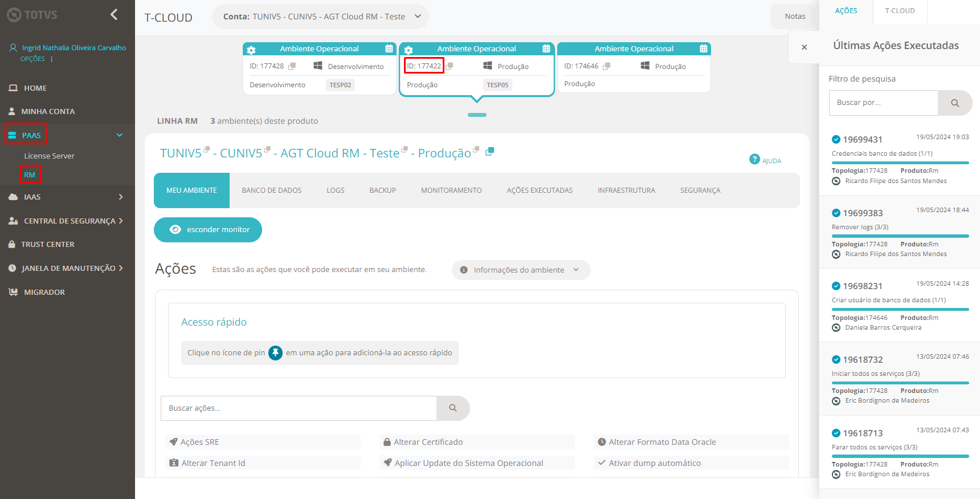Open Aplicar Update do Sistema Operacional action
The height and width of the screenshot is (499, 980).
(x=477, y=463)
